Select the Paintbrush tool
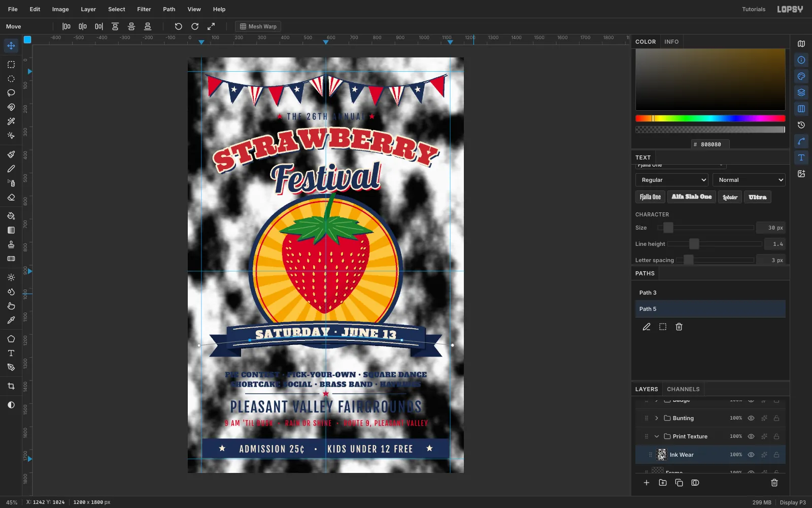Viewport: 812px width, 508px height. point(11,154)
